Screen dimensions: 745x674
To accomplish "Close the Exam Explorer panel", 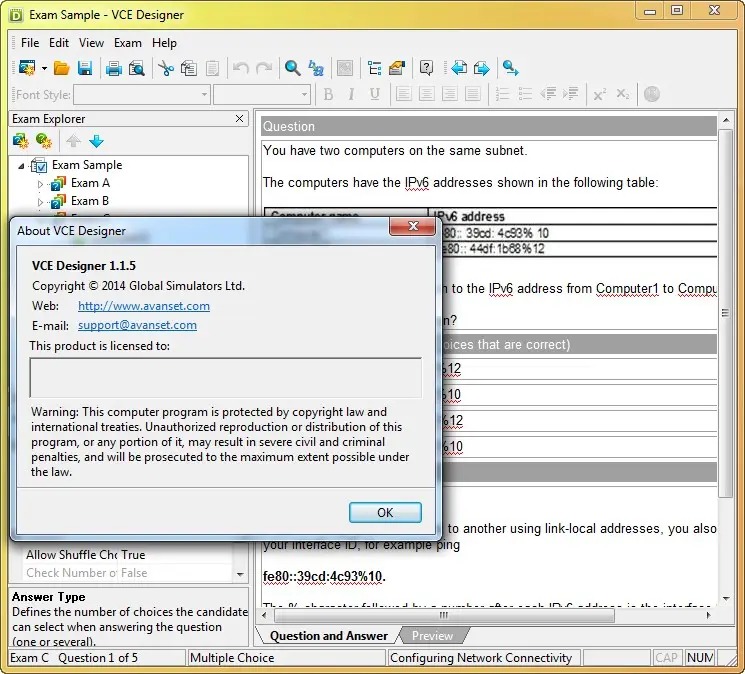I will [x=239, y=119].
